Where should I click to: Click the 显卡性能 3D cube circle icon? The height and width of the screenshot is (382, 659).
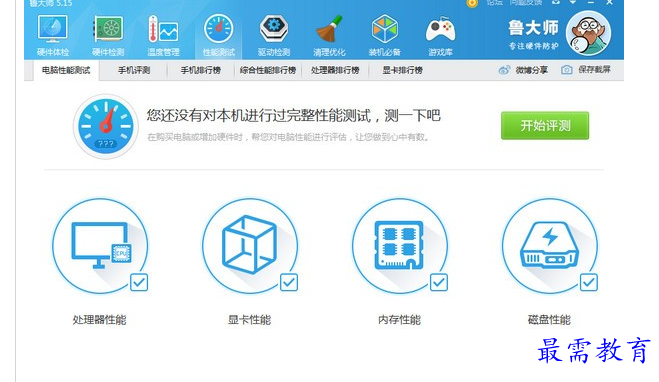(250, 246)
